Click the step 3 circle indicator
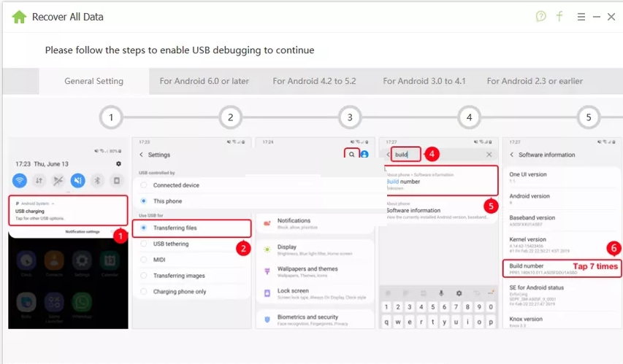The height and width of the screenshot is (364, 623). pyautogui.click(x=350, y=117)
